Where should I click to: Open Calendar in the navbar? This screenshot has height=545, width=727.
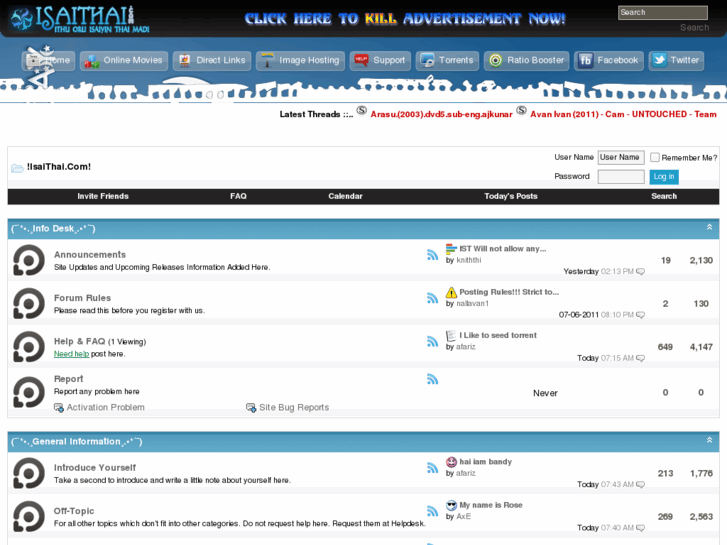tap(345, 196)
